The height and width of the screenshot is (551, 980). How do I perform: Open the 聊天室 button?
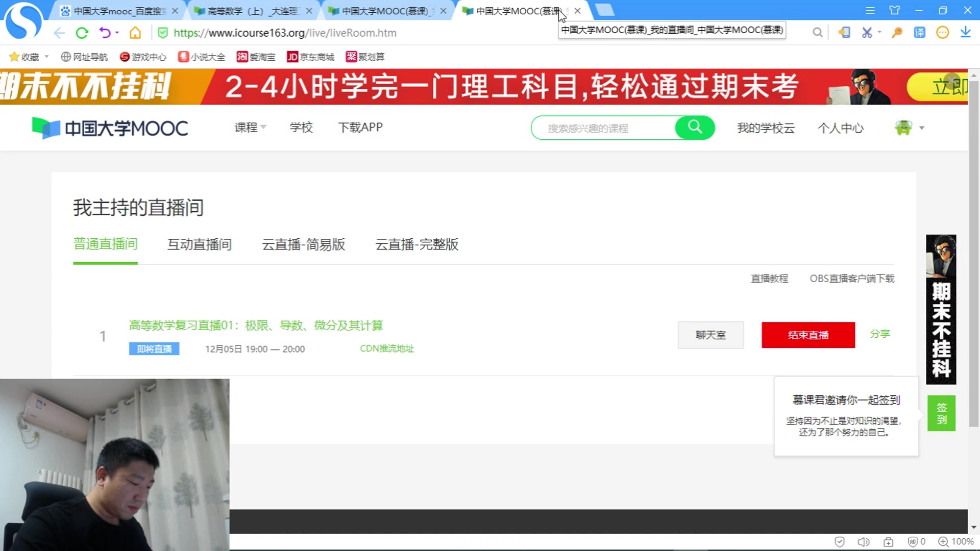click(710, 335)
